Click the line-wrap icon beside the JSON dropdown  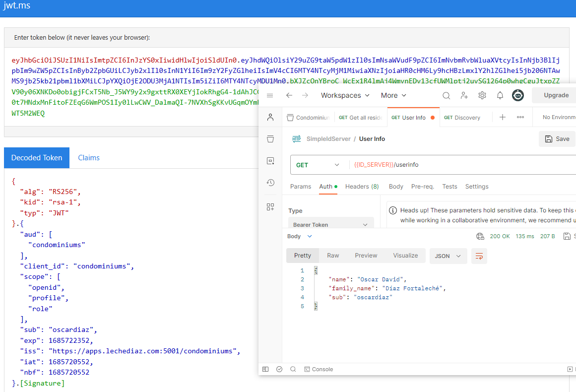coord(479,255)
